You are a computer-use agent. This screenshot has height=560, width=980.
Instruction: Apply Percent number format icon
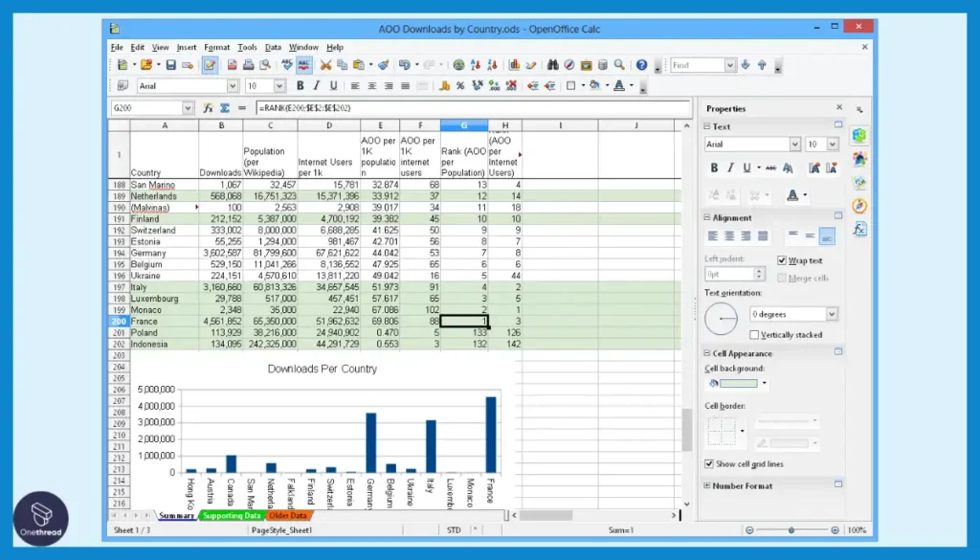tap(460, 86)
